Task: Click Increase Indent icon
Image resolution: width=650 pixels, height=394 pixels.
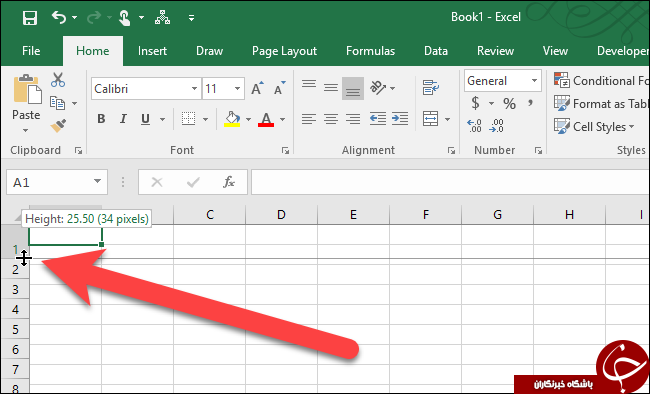Action: pyautogui.click(x=400, y=119)
